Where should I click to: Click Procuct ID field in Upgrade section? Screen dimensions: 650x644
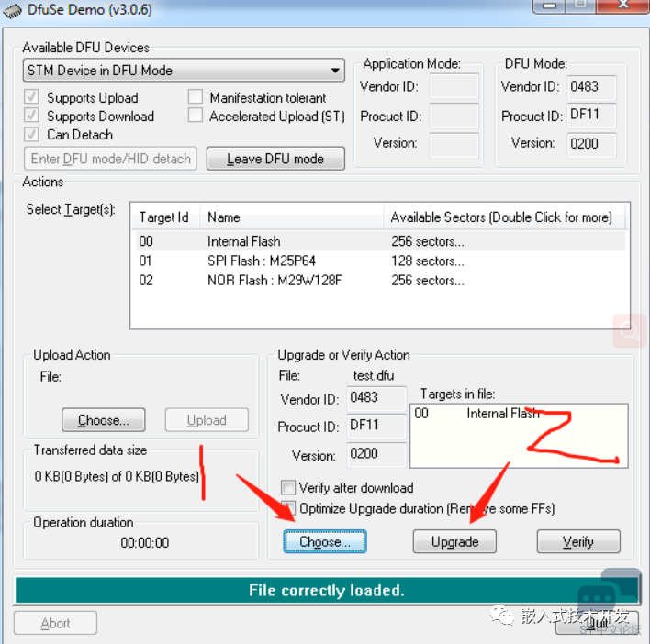tap(376, 427)
